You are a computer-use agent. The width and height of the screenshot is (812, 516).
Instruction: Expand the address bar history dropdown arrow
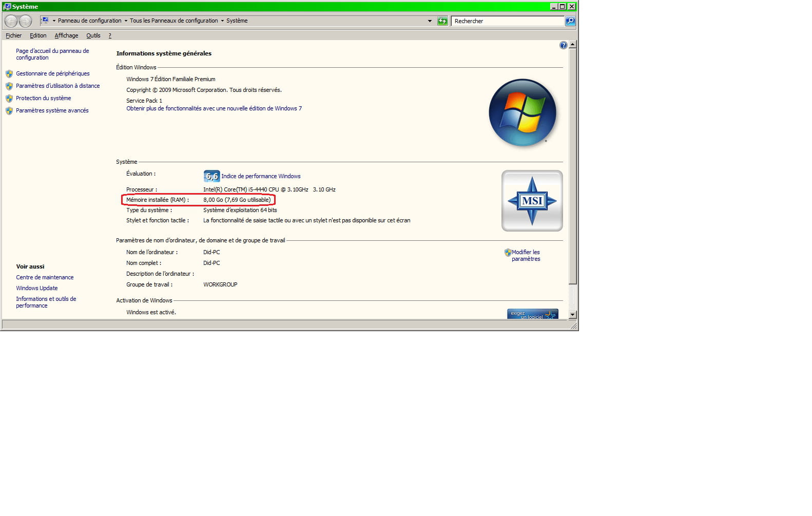pyautogui.click(x=430, y=21)
